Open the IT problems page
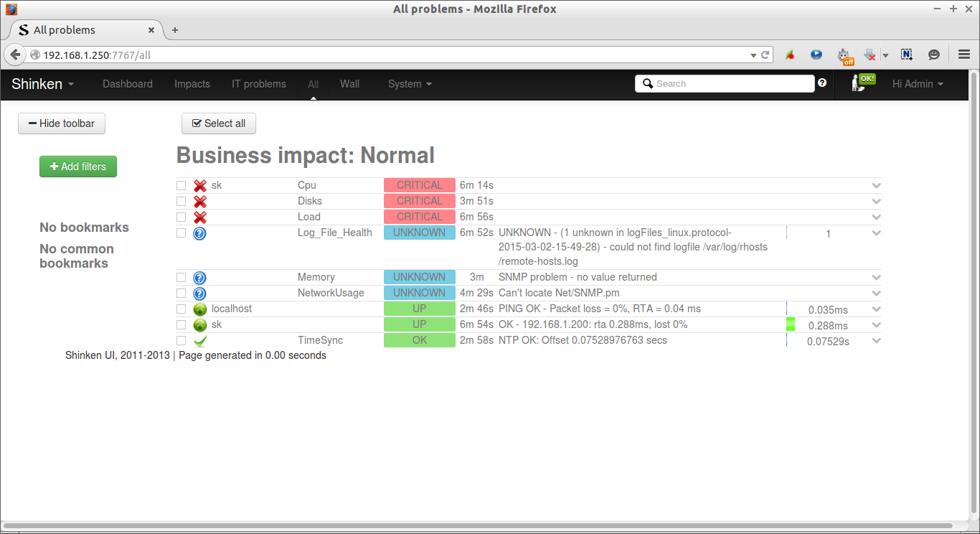 tap(259, 84)
